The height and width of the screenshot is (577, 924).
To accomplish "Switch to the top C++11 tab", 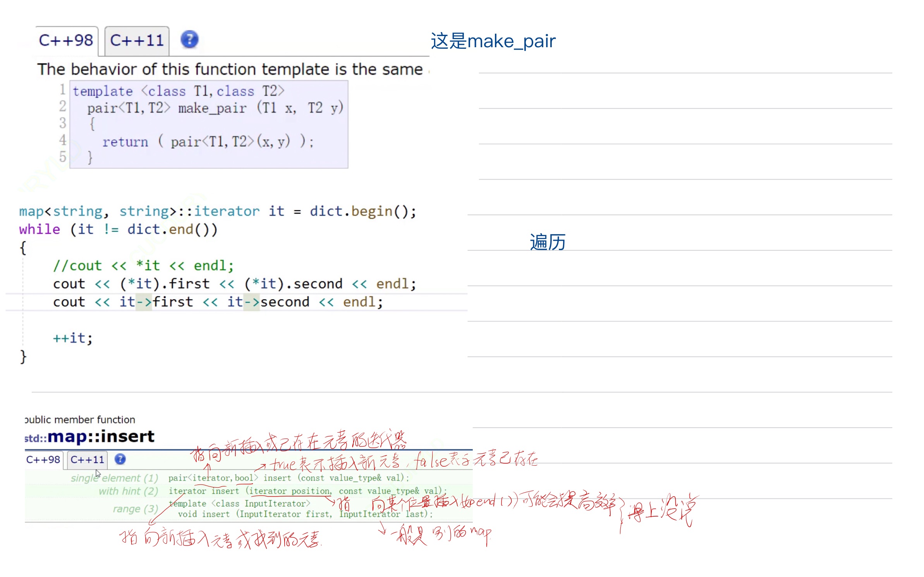I will 137,41.
